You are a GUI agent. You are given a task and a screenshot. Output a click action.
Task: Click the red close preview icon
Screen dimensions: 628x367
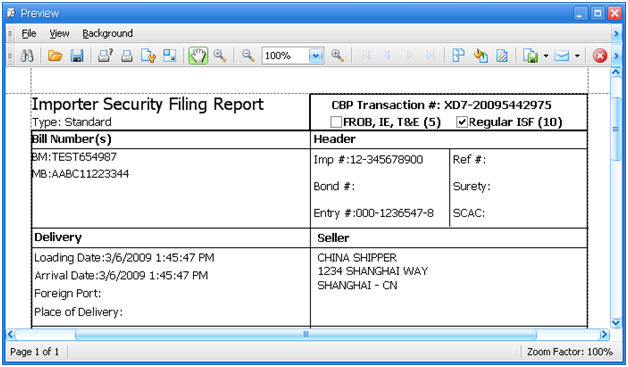click(x=600, y=56)
